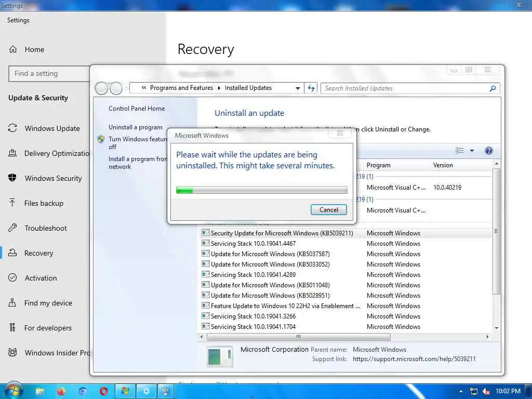Click the Control Panel taskbar item
The height and width of the screenshot is (399, 532).
[x=166, y=391]
